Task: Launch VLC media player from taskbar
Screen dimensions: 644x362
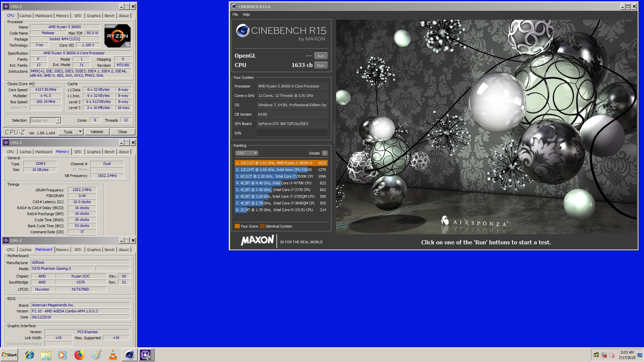Action: pos(113,355)
